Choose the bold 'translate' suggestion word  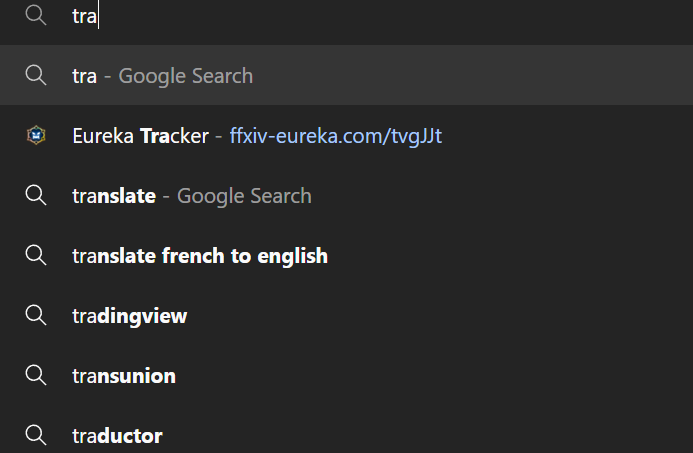(114, 196)
